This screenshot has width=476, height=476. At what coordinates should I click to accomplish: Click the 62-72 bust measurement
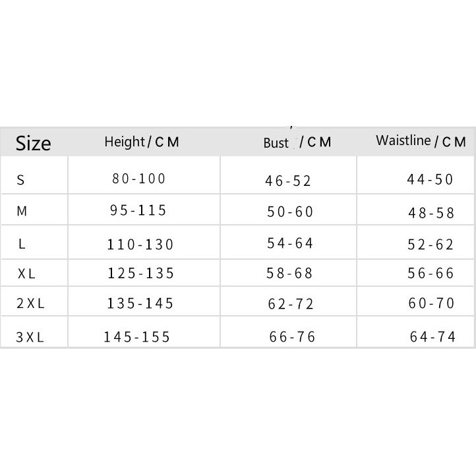(x=290, y=305)
